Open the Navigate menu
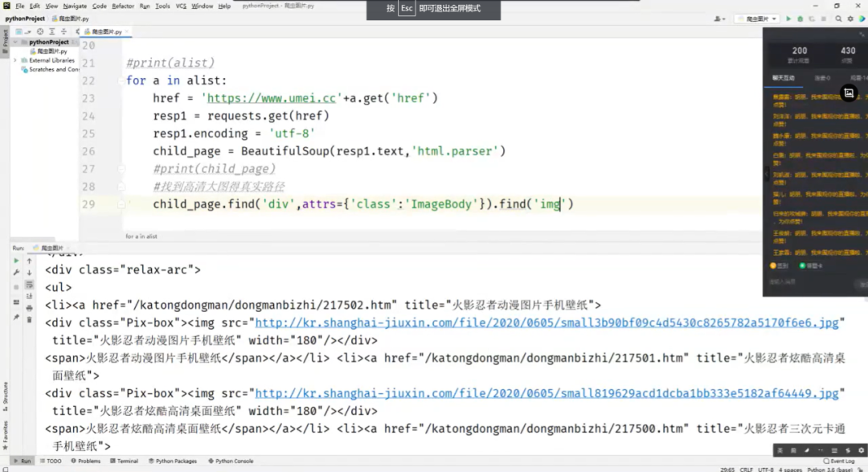This screenshot has height=472, width=868. click(75, 6)
